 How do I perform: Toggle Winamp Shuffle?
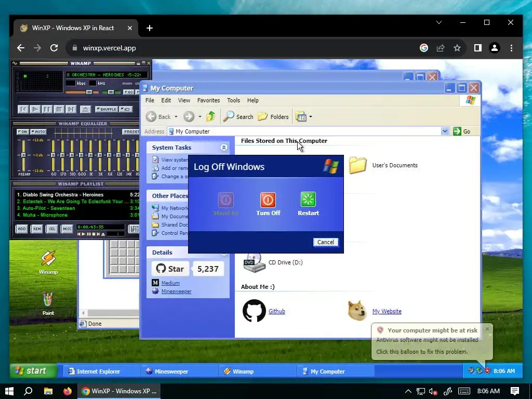click(x=107, y=109)
